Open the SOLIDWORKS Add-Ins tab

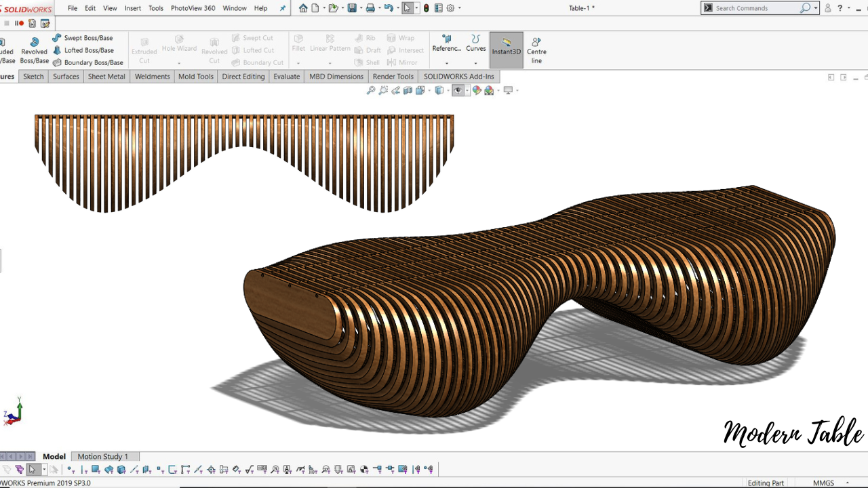pos(459,77)
